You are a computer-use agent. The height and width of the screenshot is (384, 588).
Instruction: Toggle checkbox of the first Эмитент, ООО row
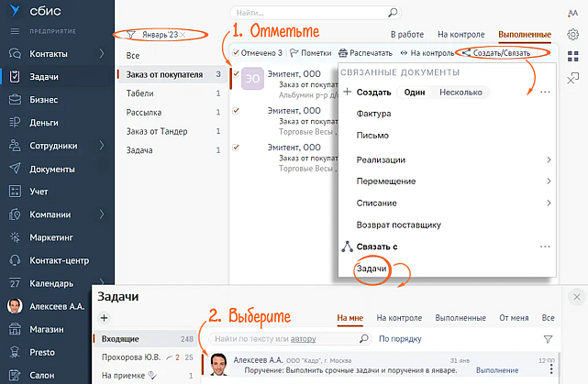coord(236,73)
